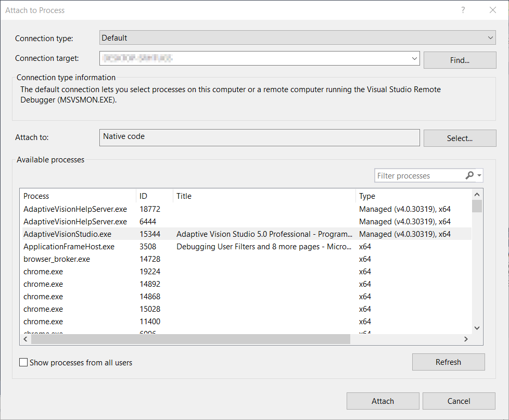Sort processes by the ID column header

coord(154,196)
